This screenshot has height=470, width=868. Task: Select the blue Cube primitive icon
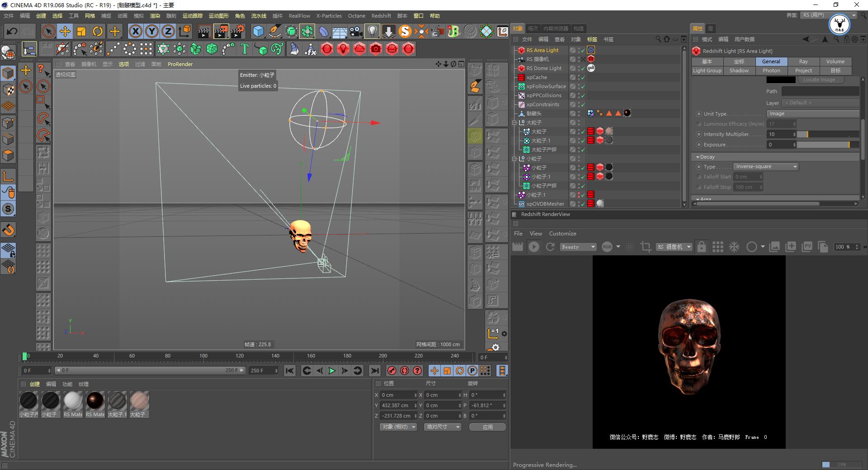pyautogui.click(x=259, y=31)
